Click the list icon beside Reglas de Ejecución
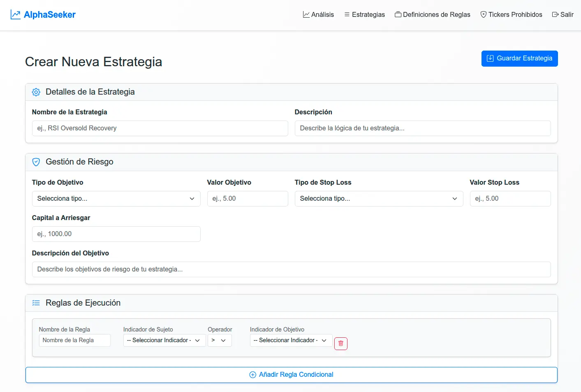 pos(36,303)
